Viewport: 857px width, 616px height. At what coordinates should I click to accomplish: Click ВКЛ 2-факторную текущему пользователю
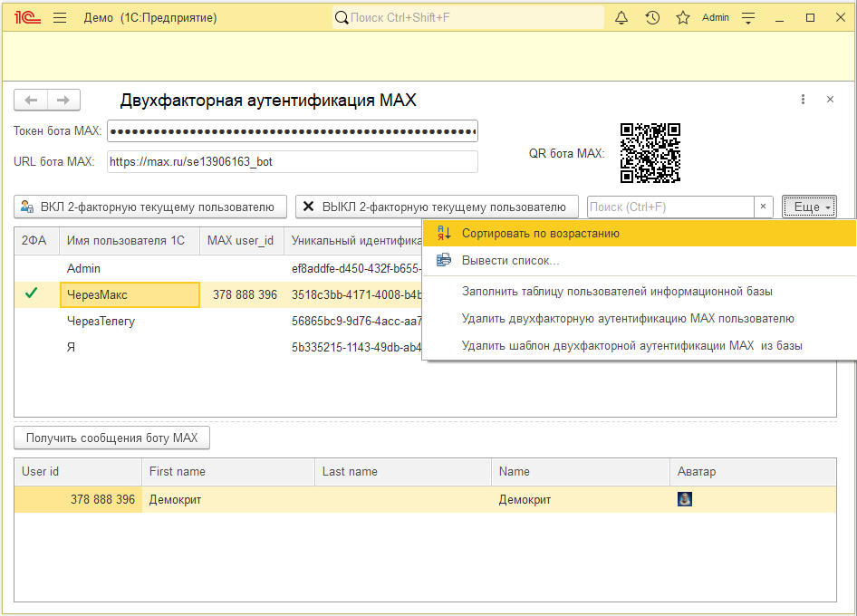pyautogui.click(x=150, y=207)
